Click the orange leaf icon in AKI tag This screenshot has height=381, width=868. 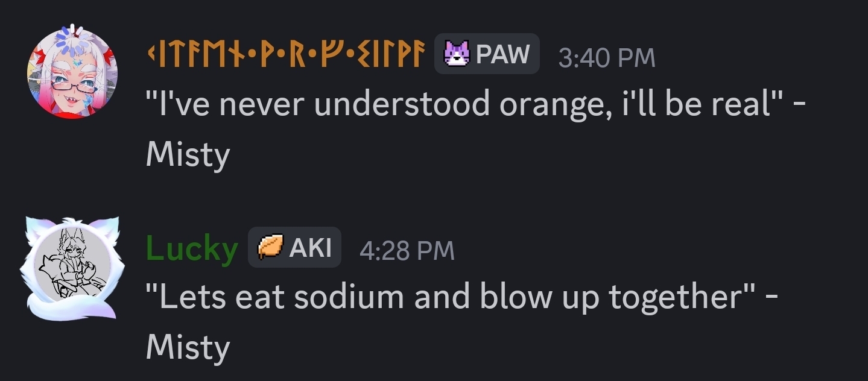[x=270, y=247]
